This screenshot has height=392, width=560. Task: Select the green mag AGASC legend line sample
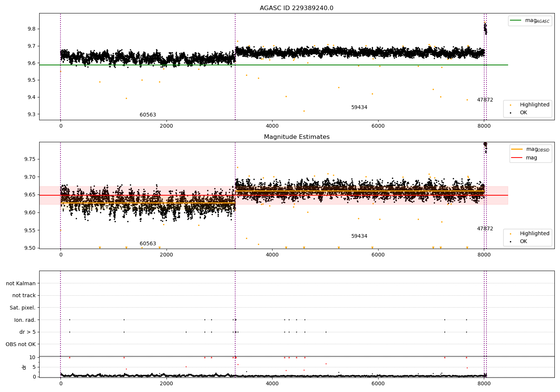click(x=516, y=21)
